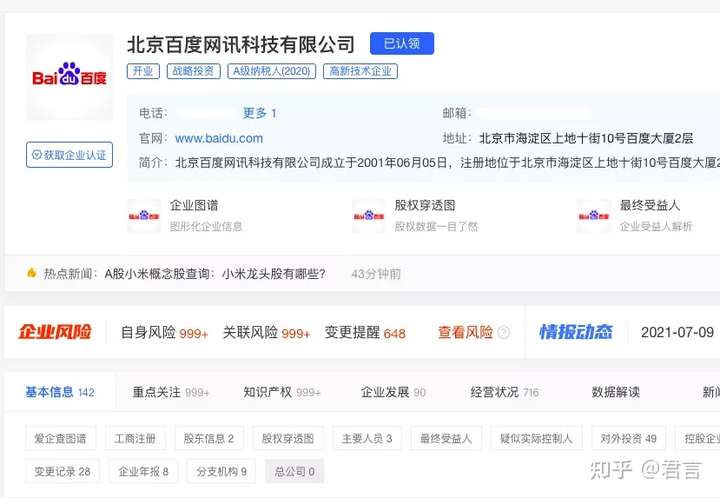
Task: Open hot news headline about 小米概念股
Action: [x=215, y=274]
